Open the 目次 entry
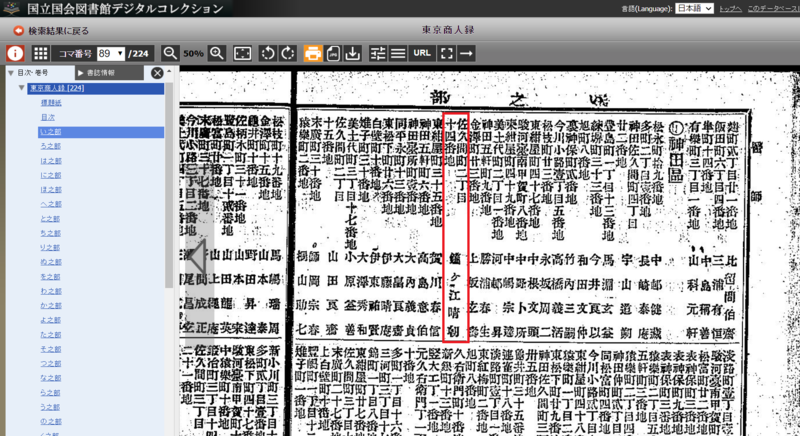800x436 pixels. tap(47, 117)
